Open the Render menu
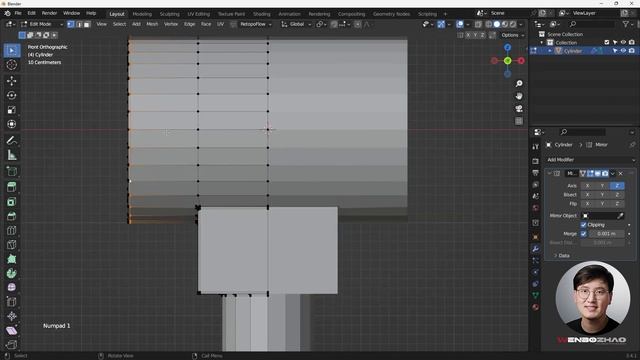This screenshot has height=360, width=640. (49, 13)
